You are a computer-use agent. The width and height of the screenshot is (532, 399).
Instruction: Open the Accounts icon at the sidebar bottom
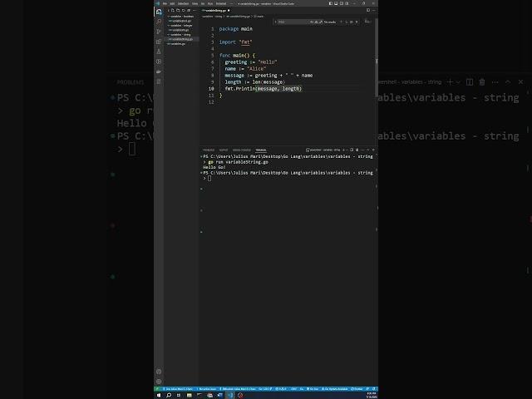pos(159,372)
